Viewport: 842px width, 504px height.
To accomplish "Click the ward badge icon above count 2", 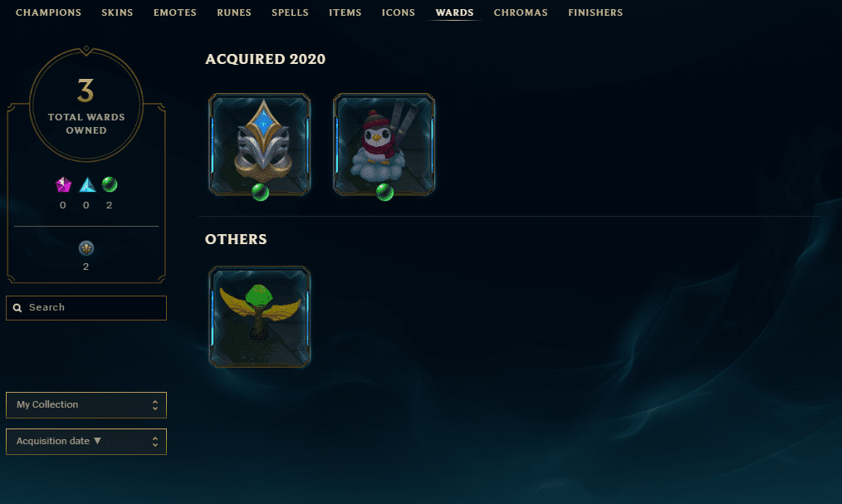I will click(86, 248).
